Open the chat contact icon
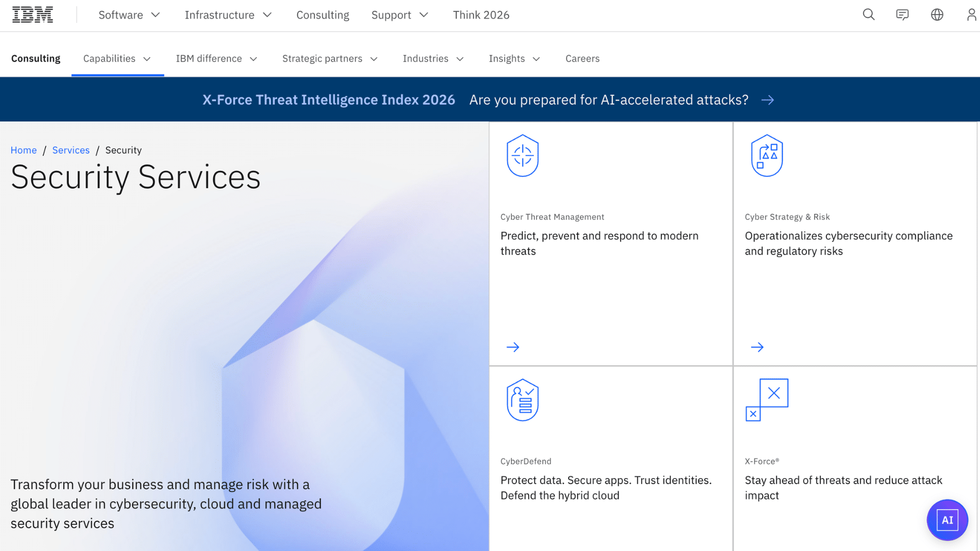 pyautogui.click(x=902, y=15)
